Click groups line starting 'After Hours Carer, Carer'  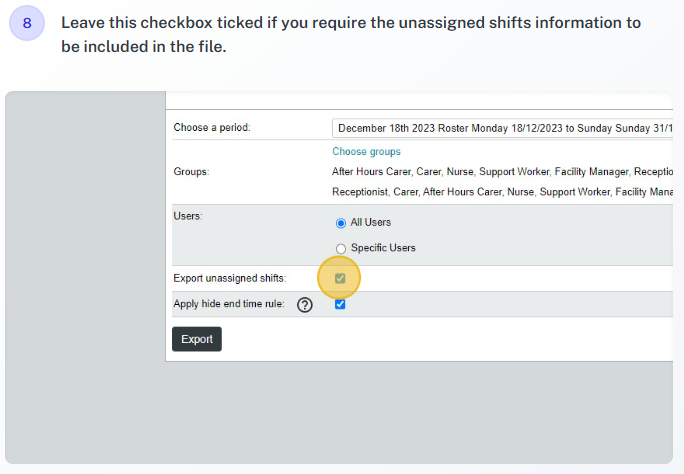click(502, 172)
